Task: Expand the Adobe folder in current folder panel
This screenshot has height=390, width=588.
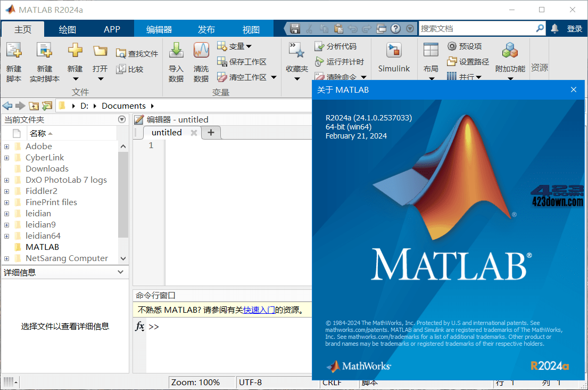Action: 5,146
